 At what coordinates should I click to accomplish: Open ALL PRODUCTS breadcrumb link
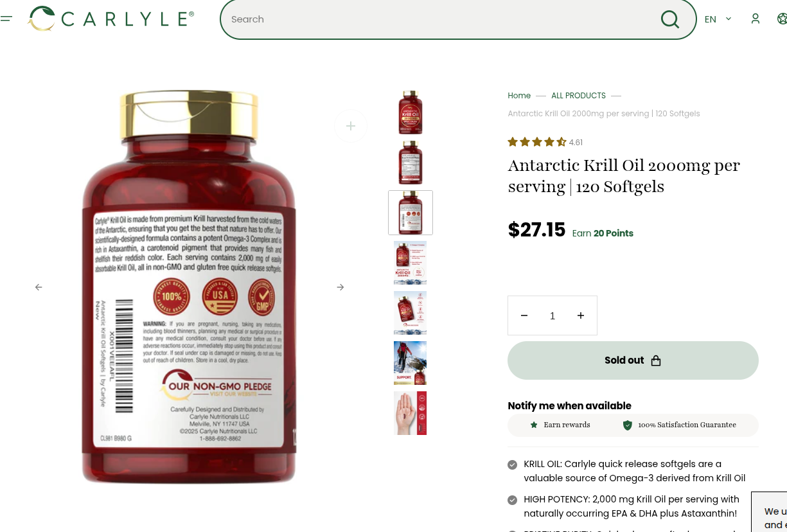tap(578, 96)
